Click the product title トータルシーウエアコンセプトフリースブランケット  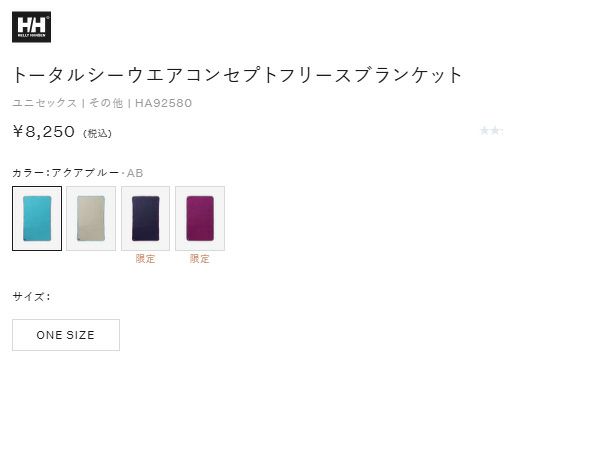click(237, 75)
